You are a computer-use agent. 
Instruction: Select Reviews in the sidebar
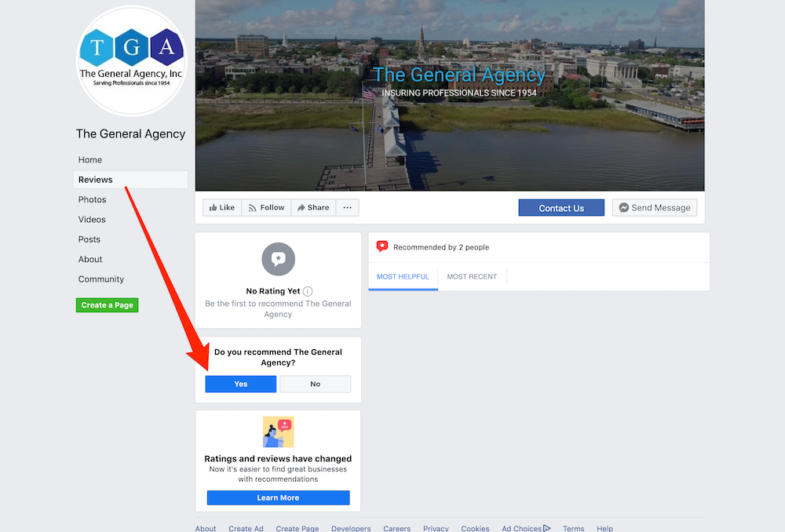[x=130, y=180]
